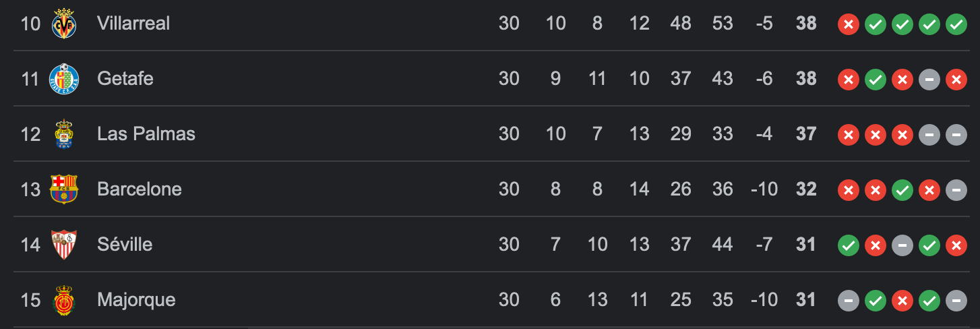Click the Barcelone club crest
This screenshot has height=329, width=980.
pyautogui.click(x=64, y=189)
